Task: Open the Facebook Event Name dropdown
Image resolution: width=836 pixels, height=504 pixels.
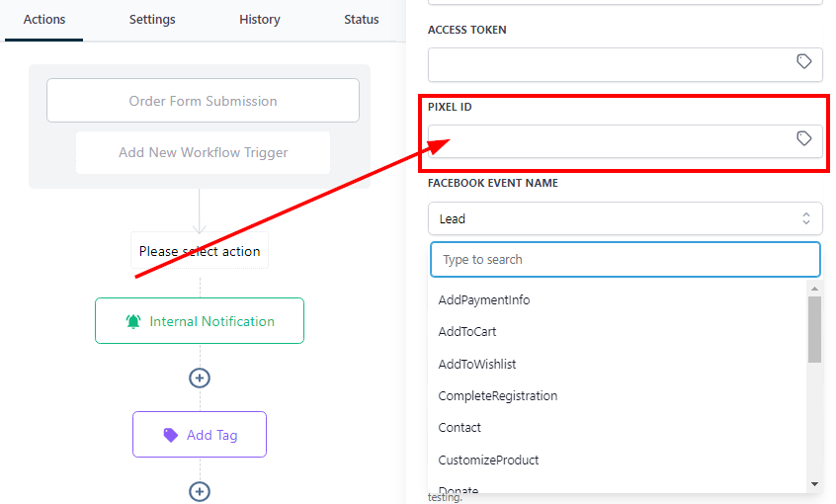Action: coord(625,218)
